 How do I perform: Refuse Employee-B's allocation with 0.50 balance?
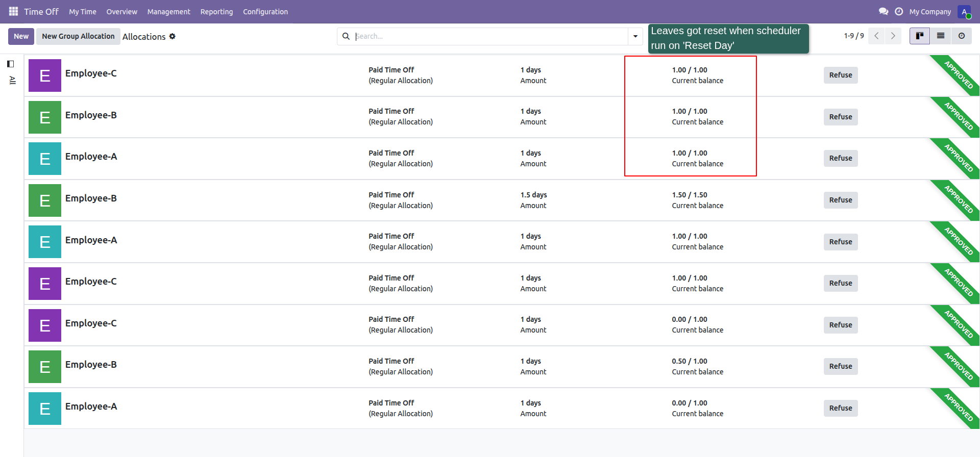(x=841, y=366)
